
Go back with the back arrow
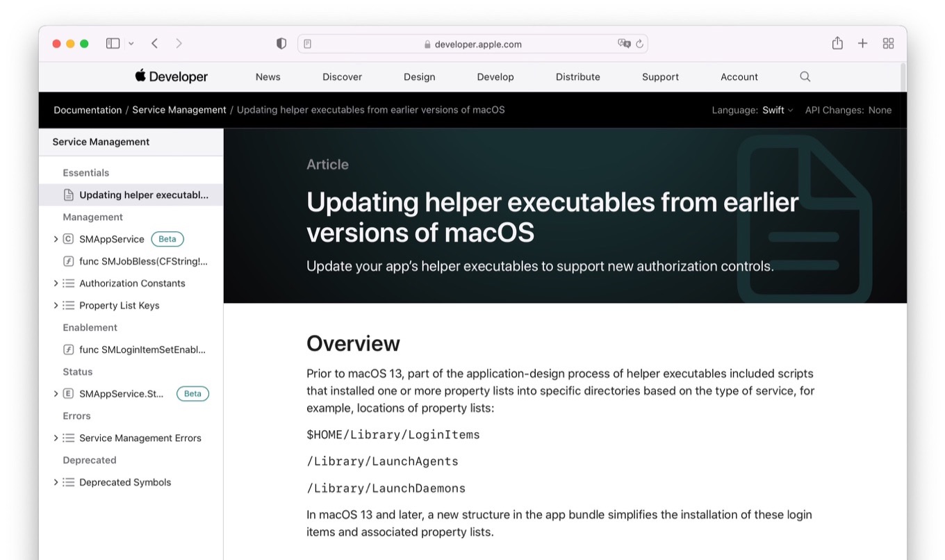pyautogui.click(x=154, y=44)
